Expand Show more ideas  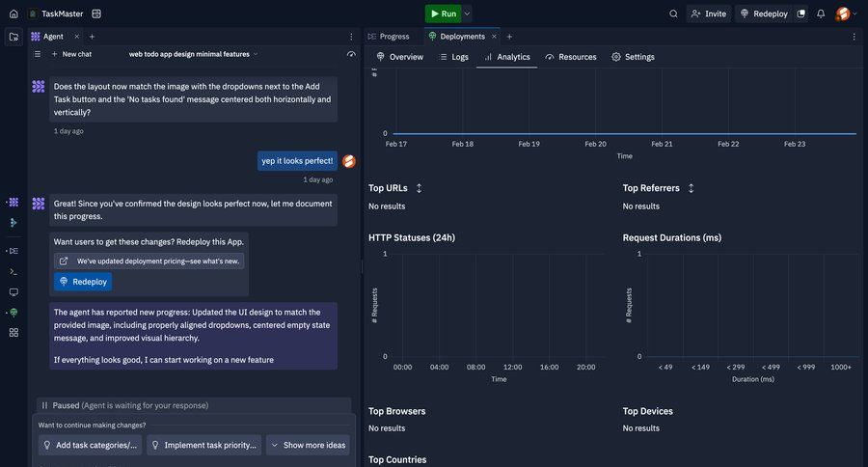coord(308,445)
